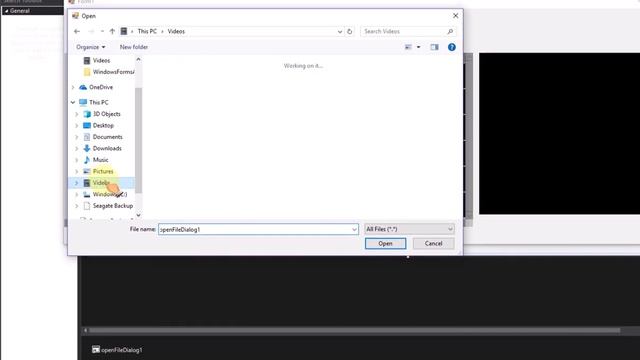Open the Documents folder
Image resolution: width=640 pixels, height=360 pixels.
[x=107, y=137]
